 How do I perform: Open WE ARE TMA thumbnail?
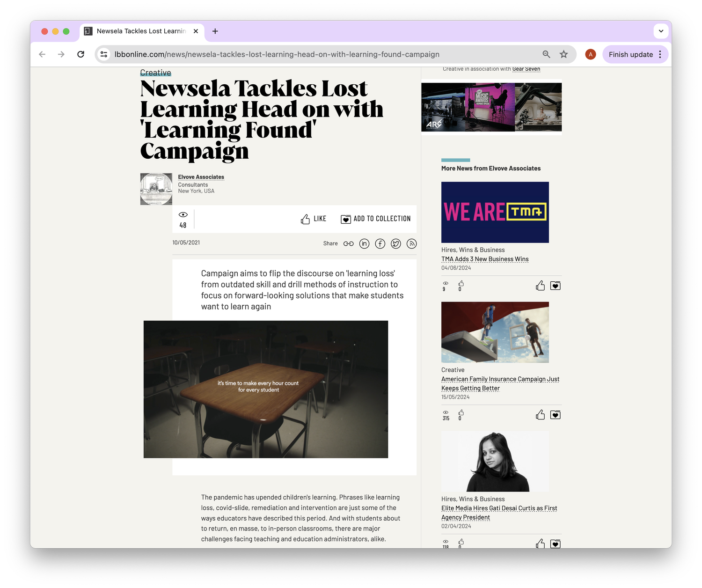495,212
